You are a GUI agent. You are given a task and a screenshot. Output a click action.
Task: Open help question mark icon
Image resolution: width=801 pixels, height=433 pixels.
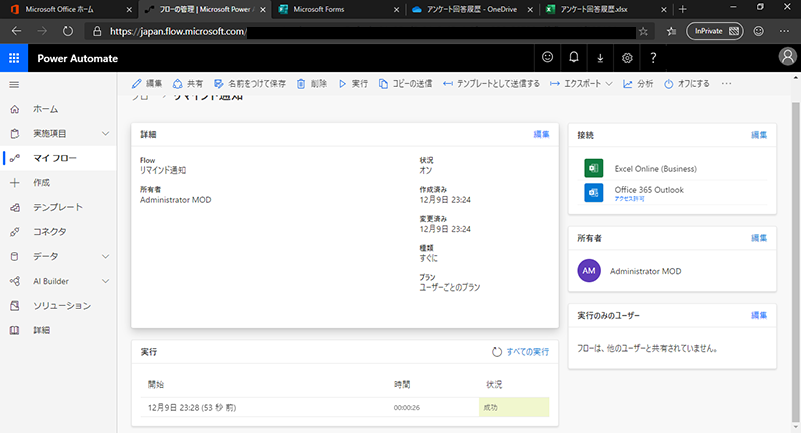coord(653,58)
